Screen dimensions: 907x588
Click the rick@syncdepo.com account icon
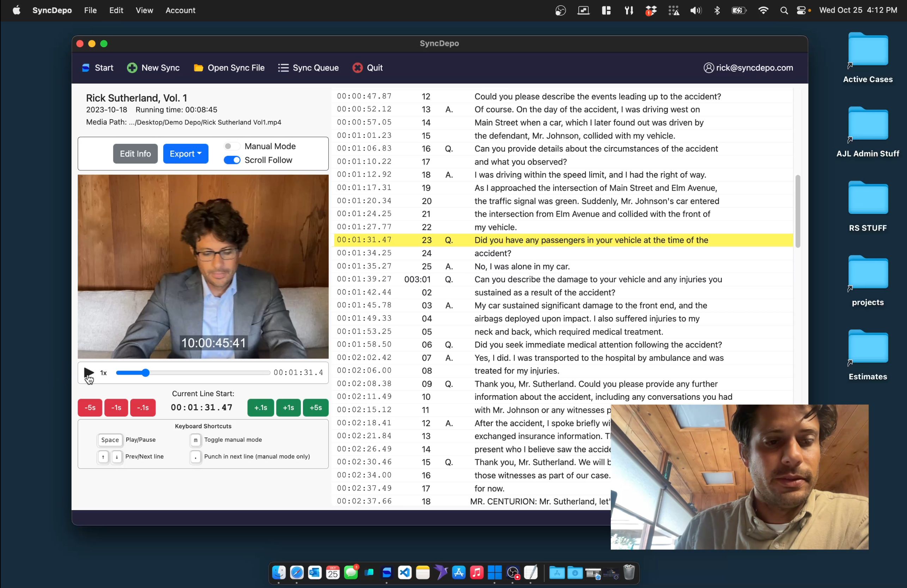[x=709, y=67]
